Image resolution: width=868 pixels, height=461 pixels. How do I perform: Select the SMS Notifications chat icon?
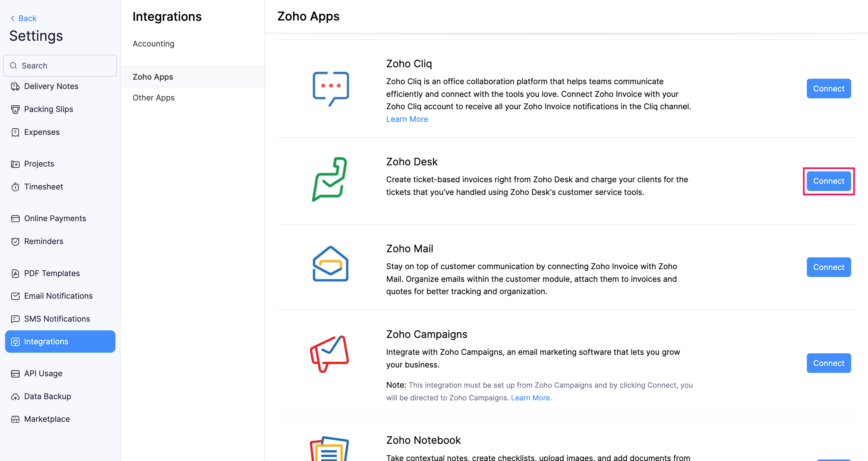(x=15, y=319)
